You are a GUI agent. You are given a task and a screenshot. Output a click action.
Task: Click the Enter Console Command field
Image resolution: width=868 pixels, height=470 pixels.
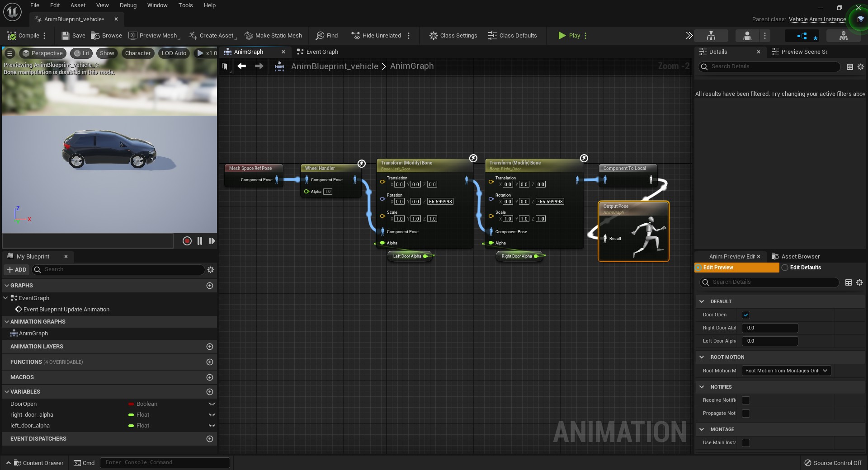click(165, 462)
